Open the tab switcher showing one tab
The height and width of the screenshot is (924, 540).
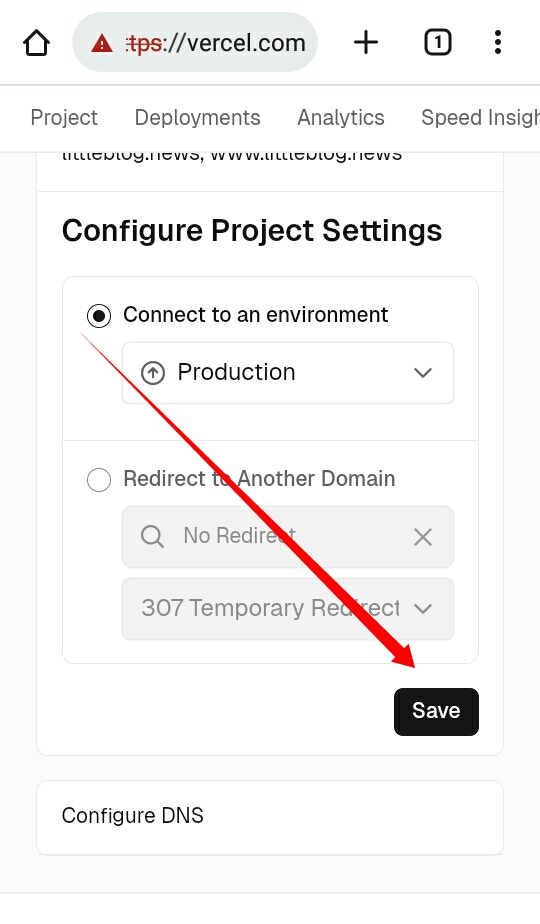coord(437,43)
